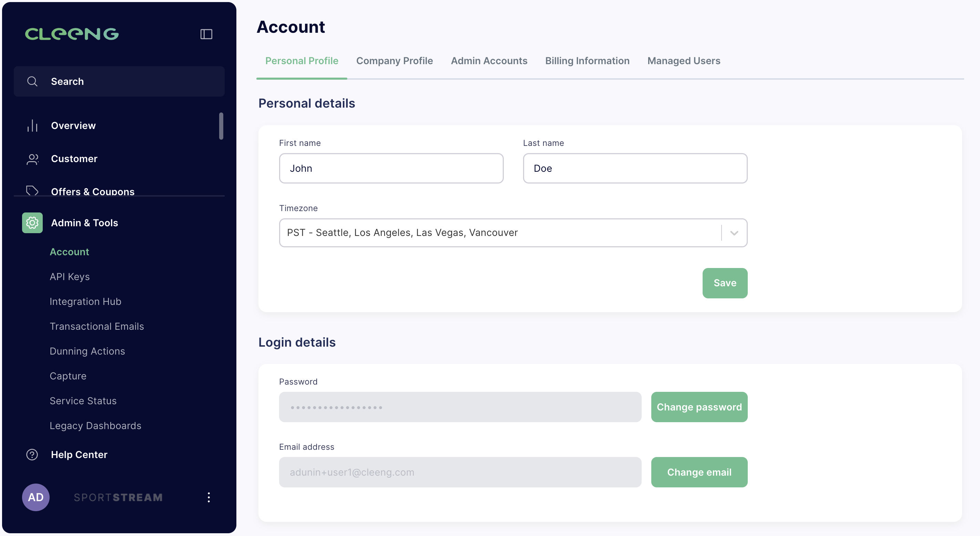Open the PST timezone selector field
The height and width of the screenshot is (536, 980).
coord(513,232)
